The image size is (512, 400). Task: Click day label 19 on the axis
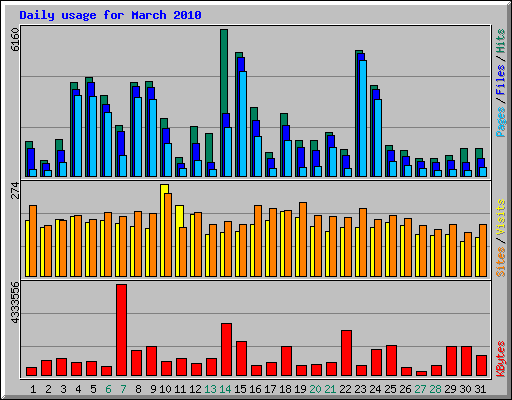(300, 389)
